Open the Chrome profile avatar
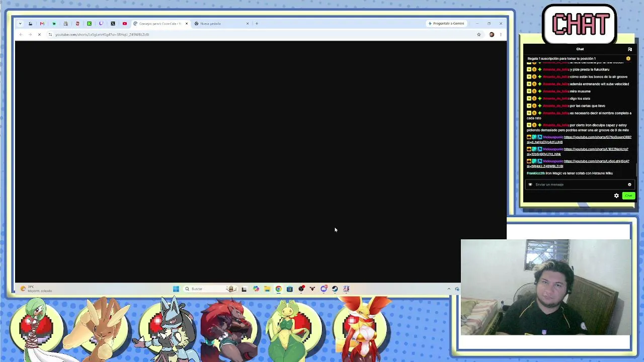 pos(492,35)
